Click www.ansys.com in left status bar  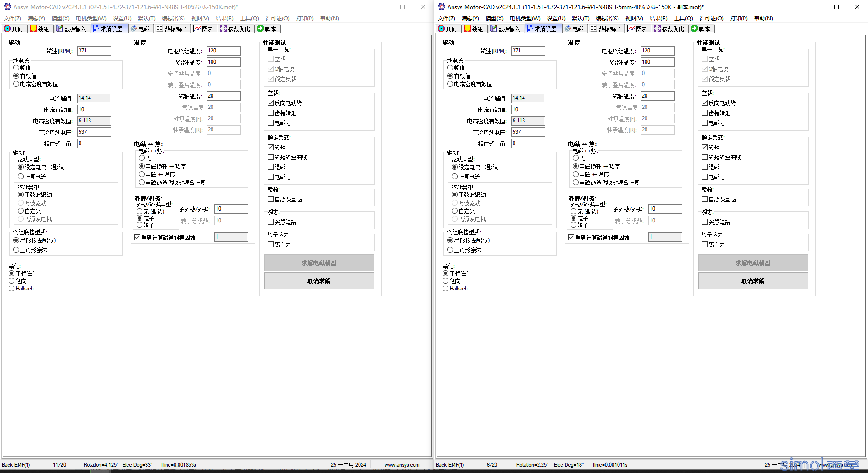tap(402, 465)
